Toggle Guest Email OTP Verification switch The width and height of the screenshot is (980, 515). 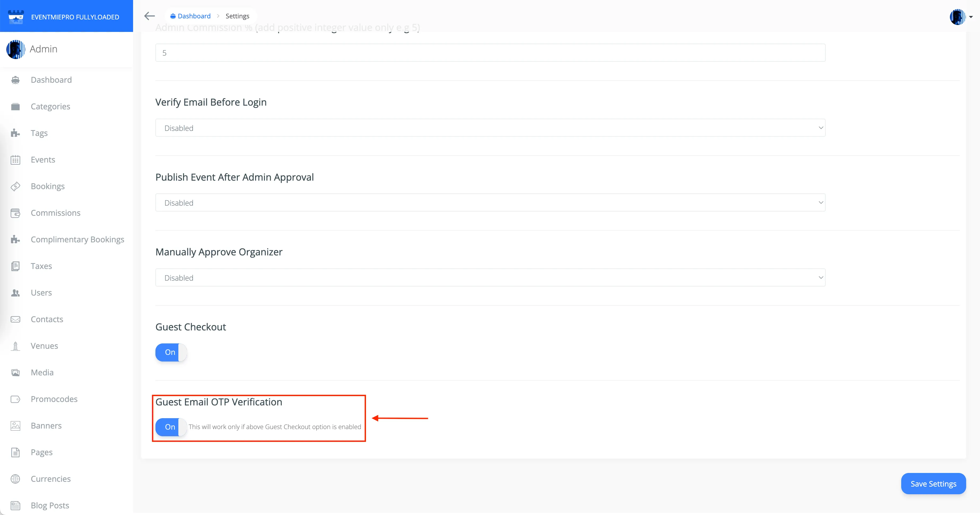point(171,427)
